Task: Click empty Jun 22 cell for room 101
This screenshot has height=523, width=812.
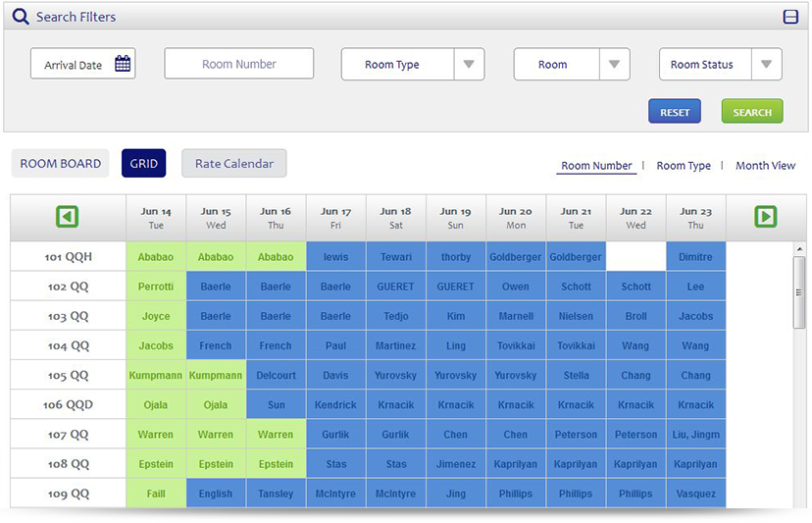Action: click(635, 256)
